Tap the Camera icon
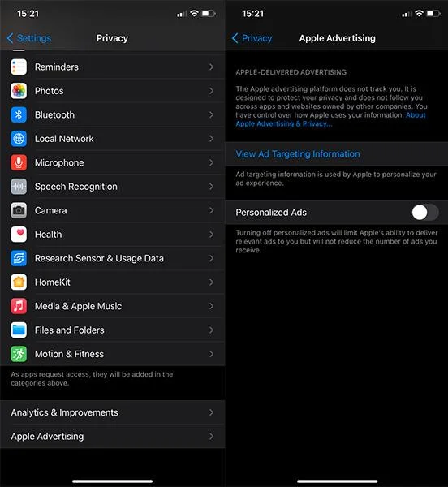Screen dimensions: 448x487 19,210
